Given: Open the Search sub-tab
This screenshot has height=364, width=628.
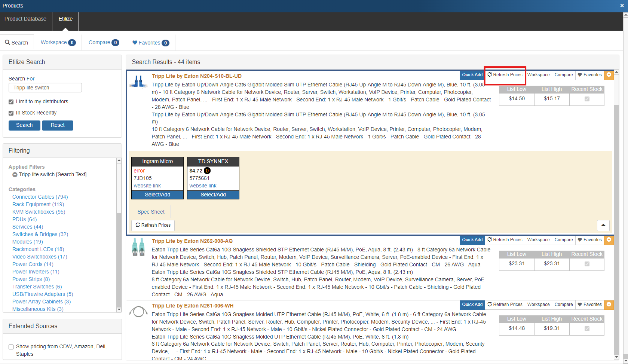Looking at the screenshot, I should [17, 43].
